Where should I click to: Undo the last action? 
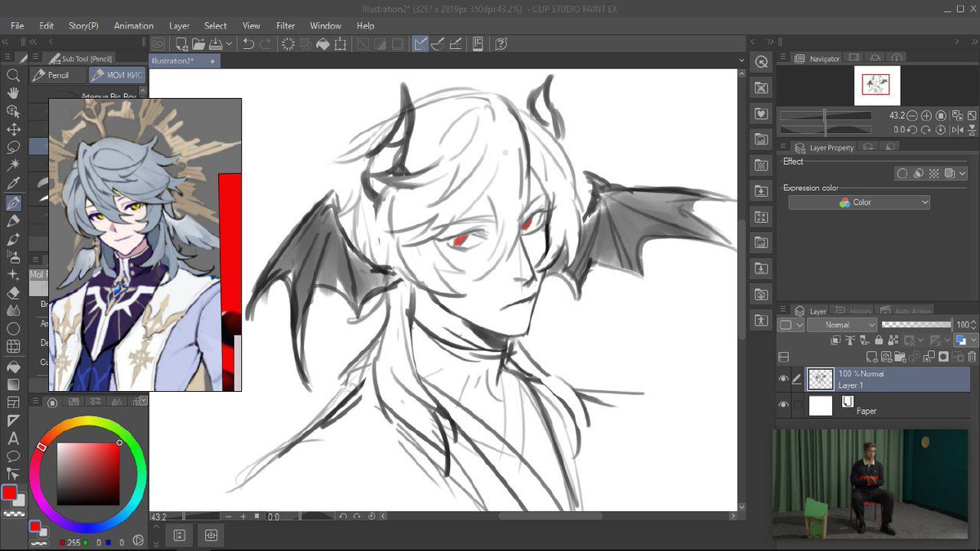(x=249, y=44)
